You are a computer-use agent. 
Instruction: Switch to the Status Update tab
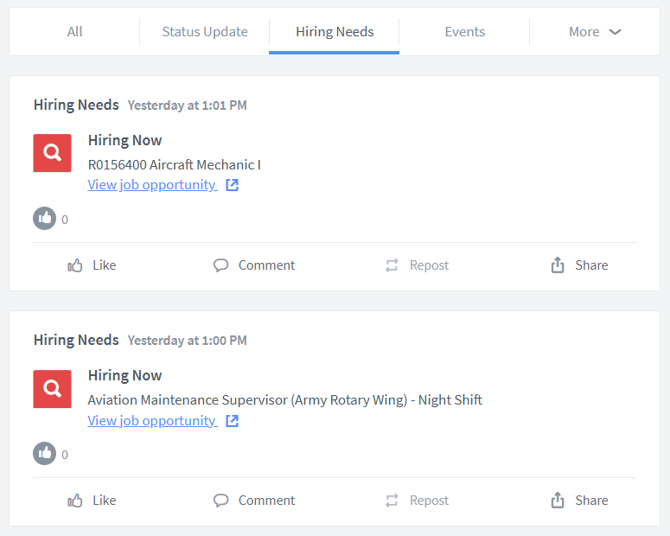pos(205,32)
